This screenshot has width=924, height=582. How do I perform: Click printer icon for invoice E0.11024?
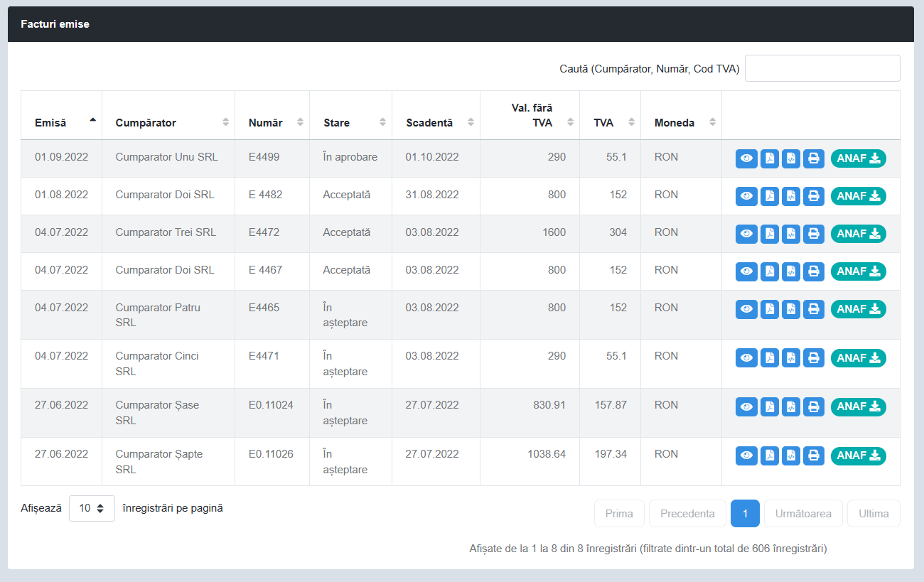point(814,406)
